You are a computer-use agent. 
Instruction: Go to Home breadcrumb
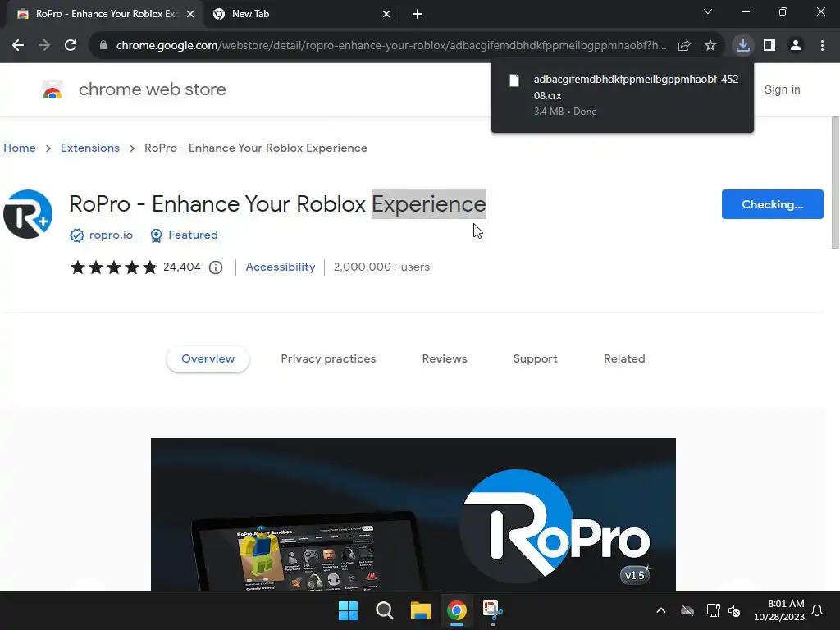[x=20, y=148]
